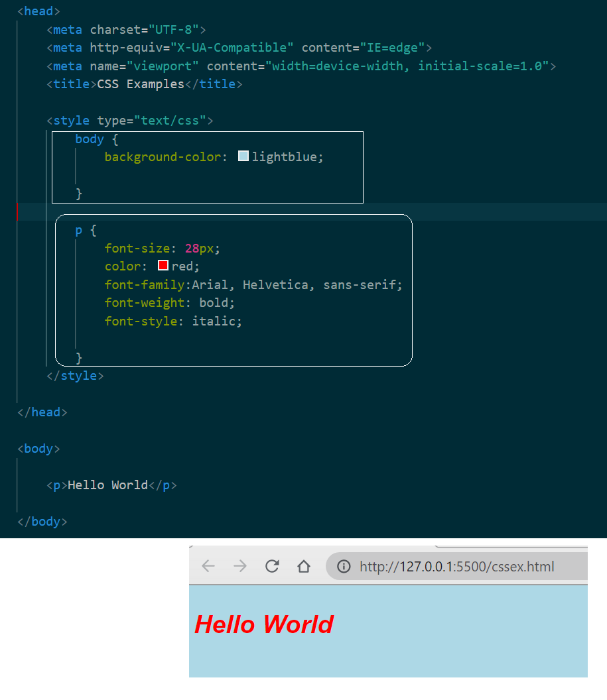Click the viewport name value
The image size is (607, 700).
pyautogui.click(x=163, y=66)
